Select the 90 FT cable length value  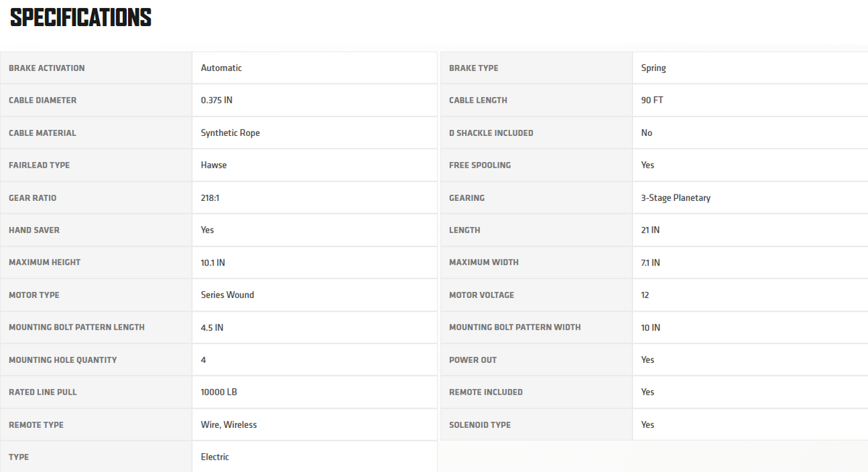pyautogui.click(x=652, y=100)
